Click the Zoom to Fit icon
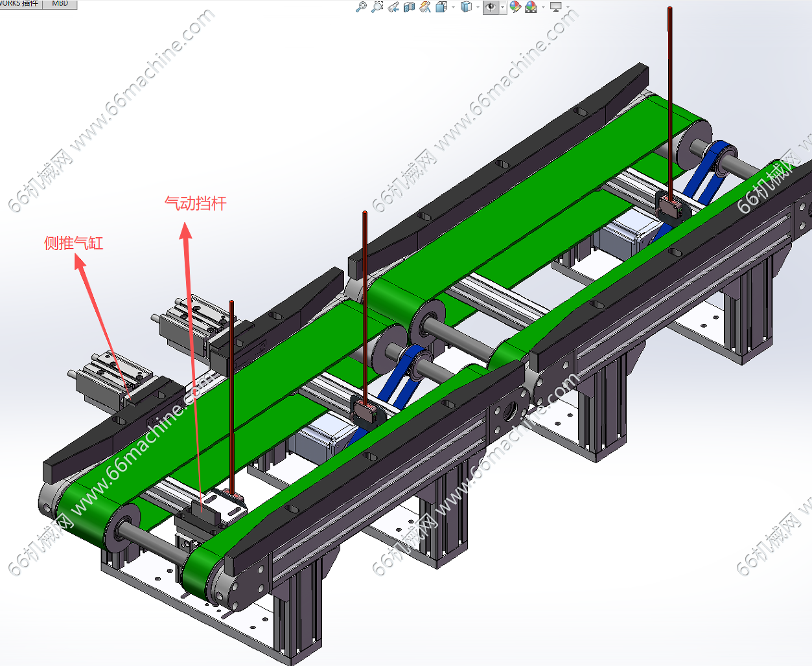This screenshot has width=812, height=666. 361,6
